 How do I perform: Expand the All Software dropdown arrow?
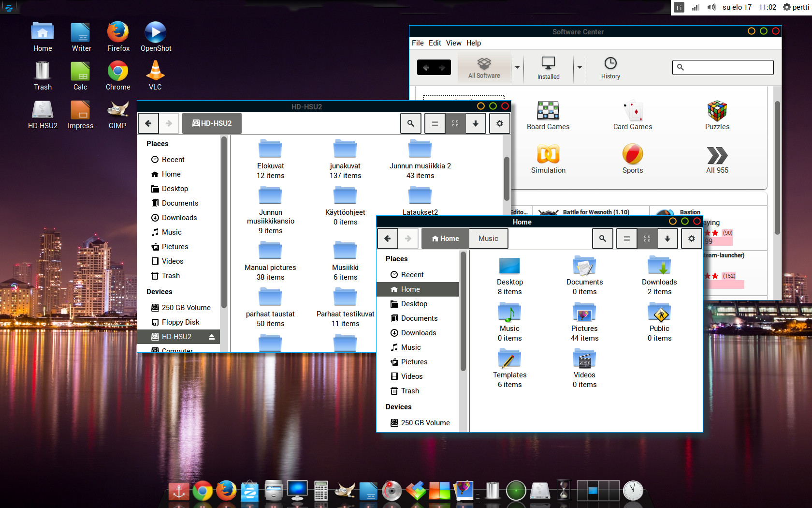click(x=517, y=67)
